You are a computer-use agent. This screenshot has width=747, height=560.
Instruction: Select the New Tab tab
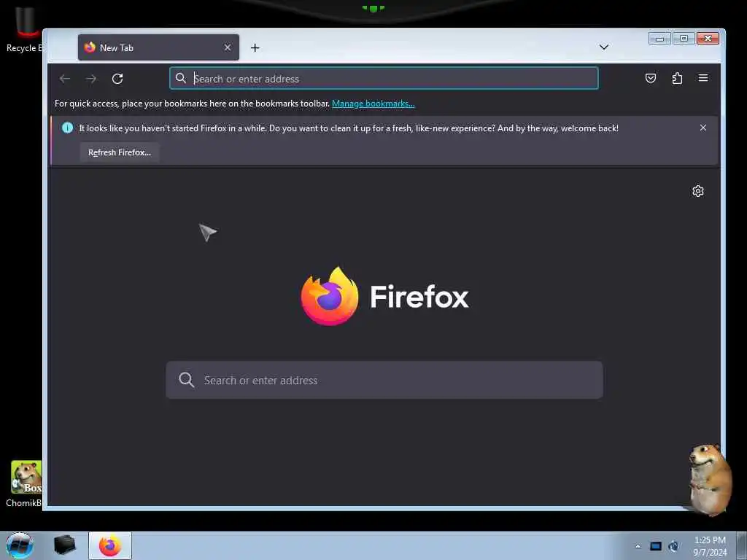click(158, 47)
